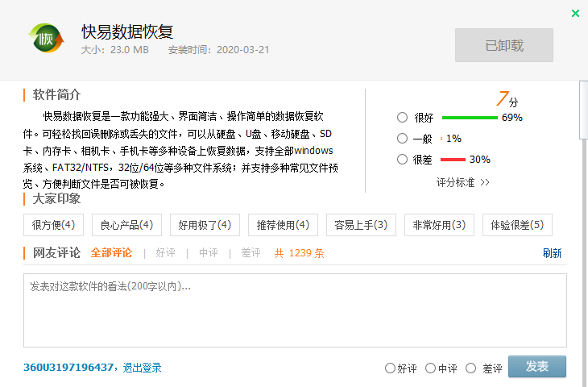This screenshot has width=588, height=387.
Task: Expand 评分标准 details arrow
Action: point(485,182)
